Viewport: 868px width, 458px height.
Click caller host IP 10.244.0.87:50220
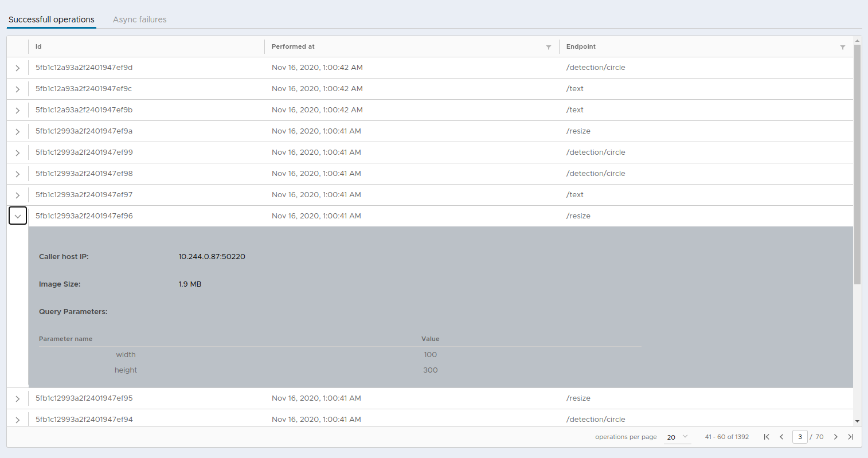[x=212, y=257]
